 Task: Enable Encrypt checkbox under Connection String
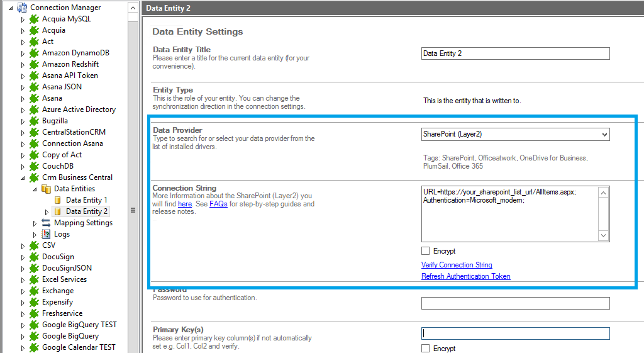click(426, 251)
